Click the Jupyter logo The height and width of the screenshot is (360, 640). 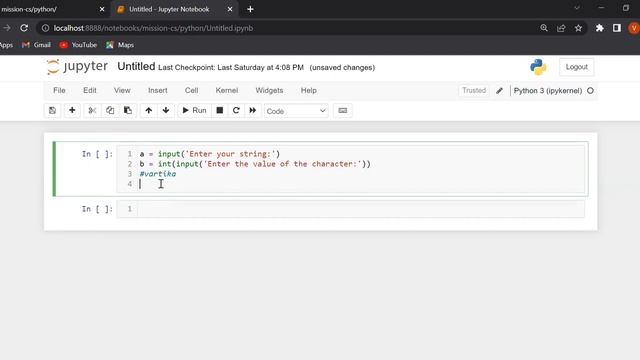[77, 67]
